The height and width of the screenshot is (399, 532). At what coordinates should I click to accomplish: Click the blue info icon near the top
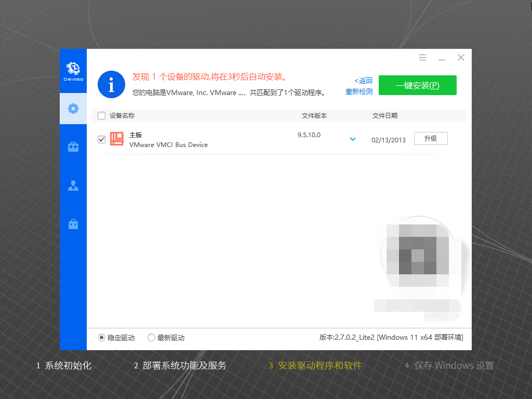point(111,84)
